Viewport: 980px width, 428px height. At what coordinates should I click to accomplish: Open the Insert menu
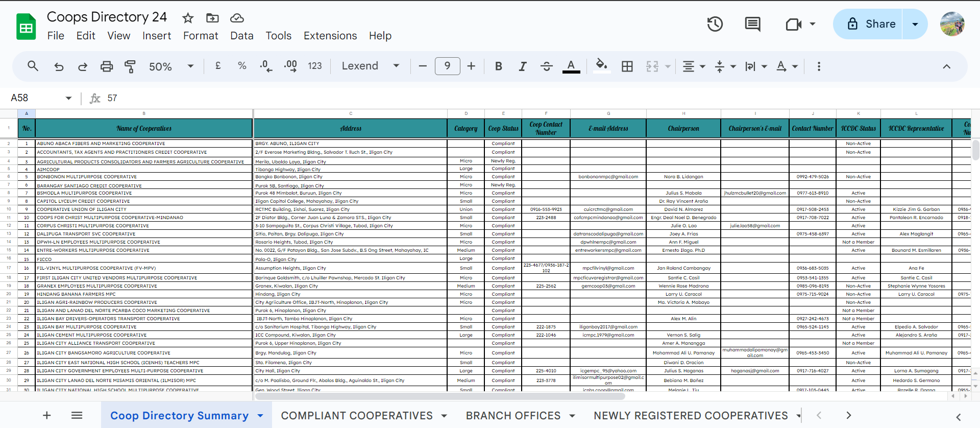(157, 36)
